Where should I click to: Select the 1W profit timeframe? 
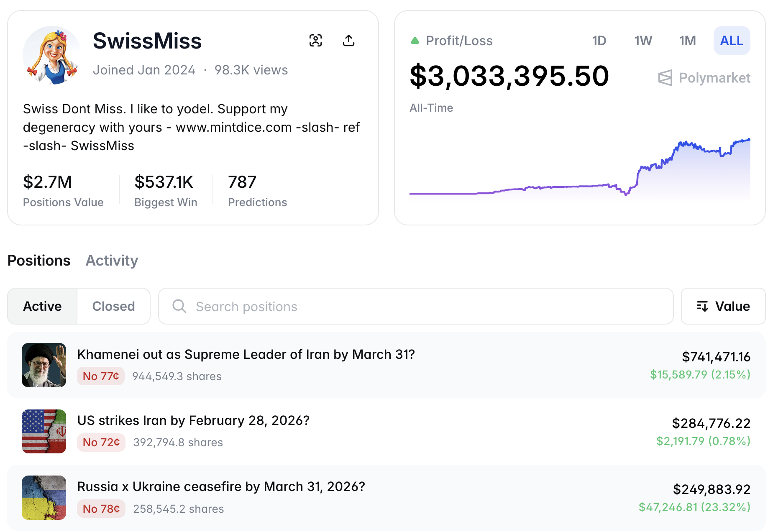coord(643,41)
